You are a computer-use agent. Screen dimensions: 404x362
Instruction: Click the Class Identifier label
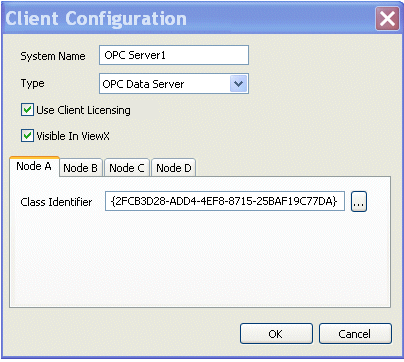click(x=56, y=202)
